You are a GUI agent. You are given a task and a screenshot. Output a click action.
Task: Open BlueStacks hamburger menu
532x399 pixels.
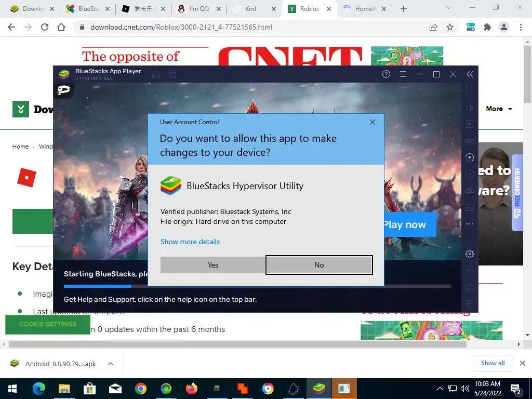403,74
